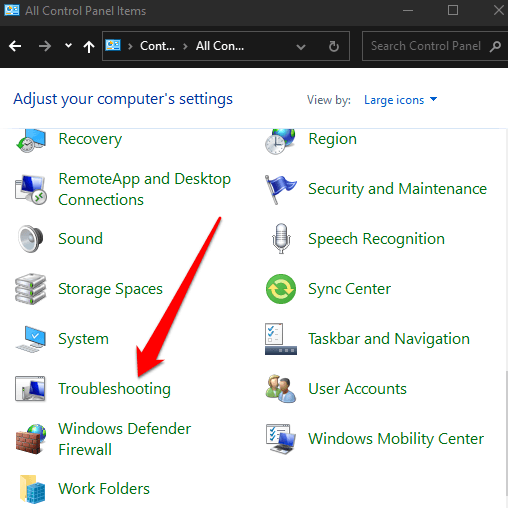Screen dimensions: 508x508
Task: Click the Speech Recognition microphone icon
Action: point(281,239)
